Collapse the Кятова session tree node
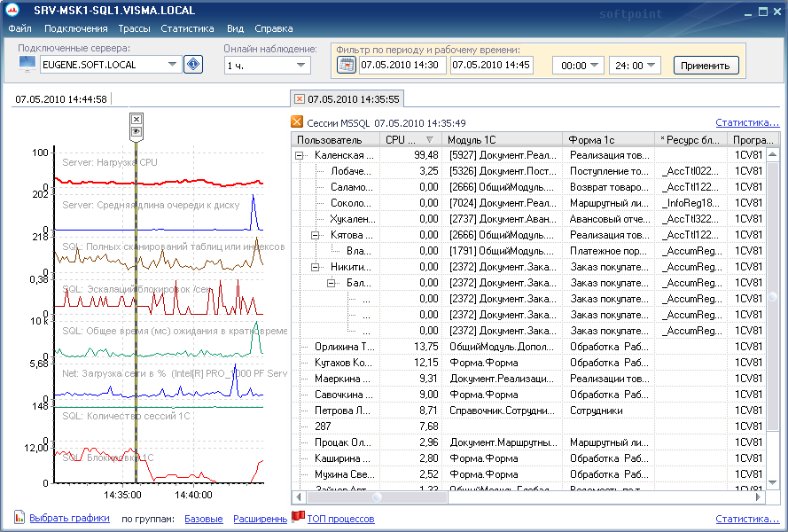This screenshot has height=532, width=788. tap(315, 235)
